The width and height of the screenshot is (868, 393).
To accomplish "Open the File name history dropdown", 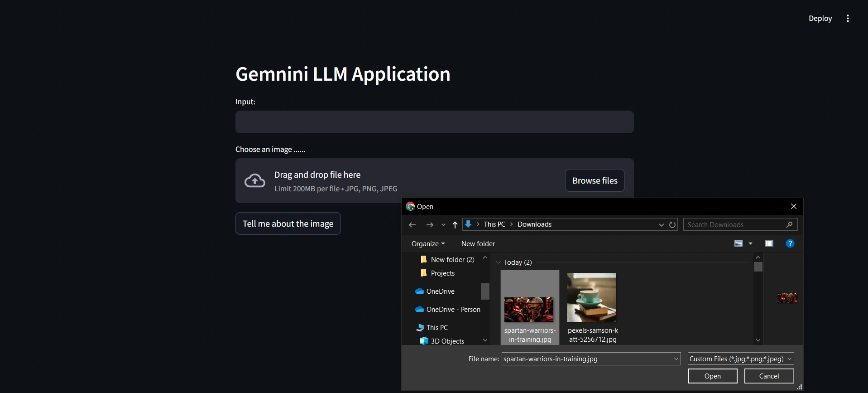I will (x=676, y=359).
